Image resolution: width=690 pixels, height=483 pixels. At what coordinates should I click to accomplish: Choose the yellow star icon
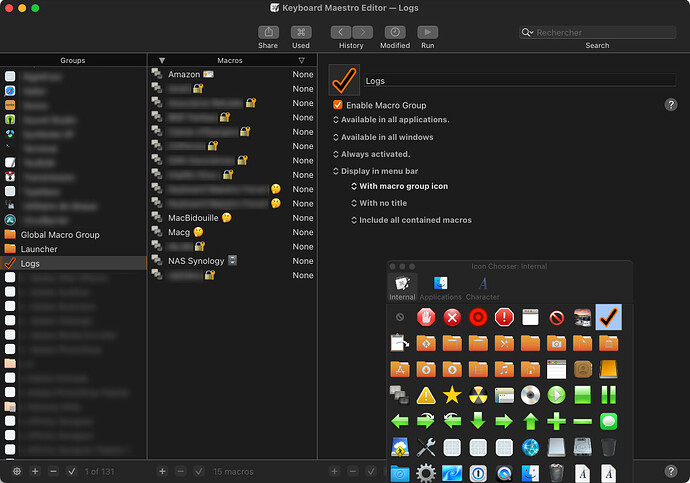click(452, 395)
